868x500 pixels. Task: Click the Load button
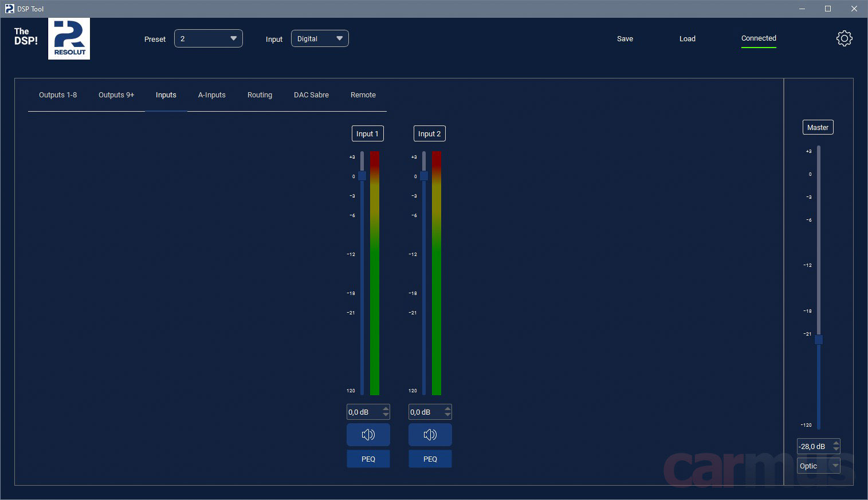(688, 39)
